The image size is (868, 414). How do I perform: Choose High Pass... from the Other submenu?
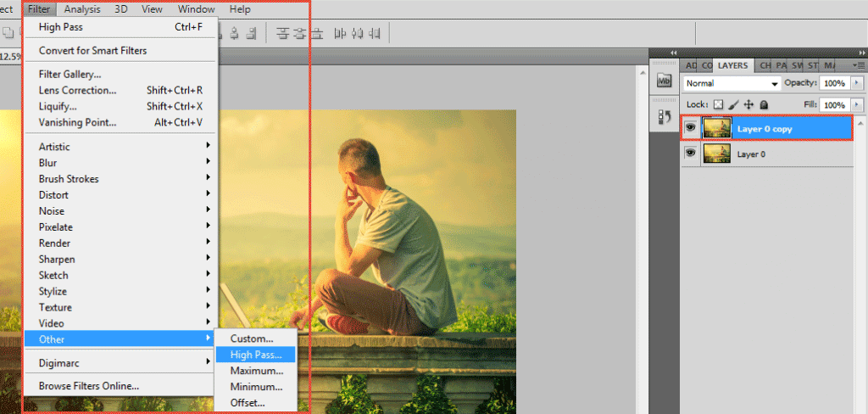255,354
